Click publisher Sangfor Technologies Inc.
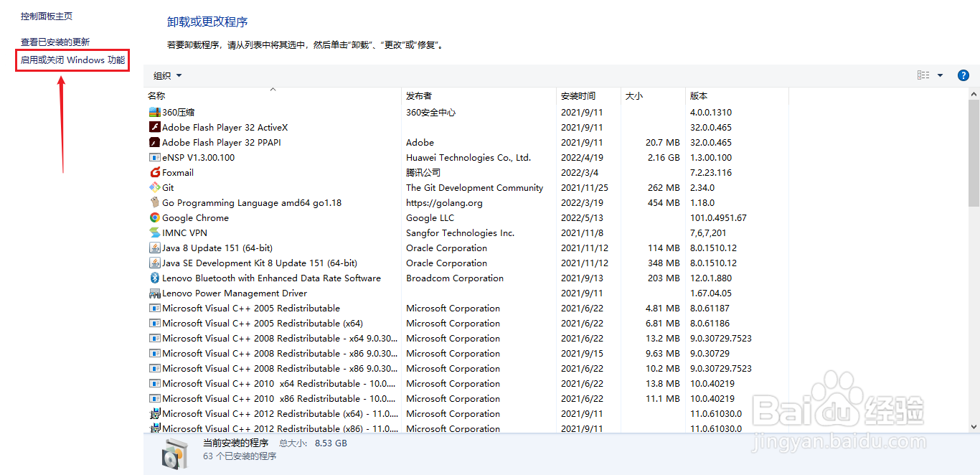This screenshot has width=980, height=475. [x=461, y=232]
